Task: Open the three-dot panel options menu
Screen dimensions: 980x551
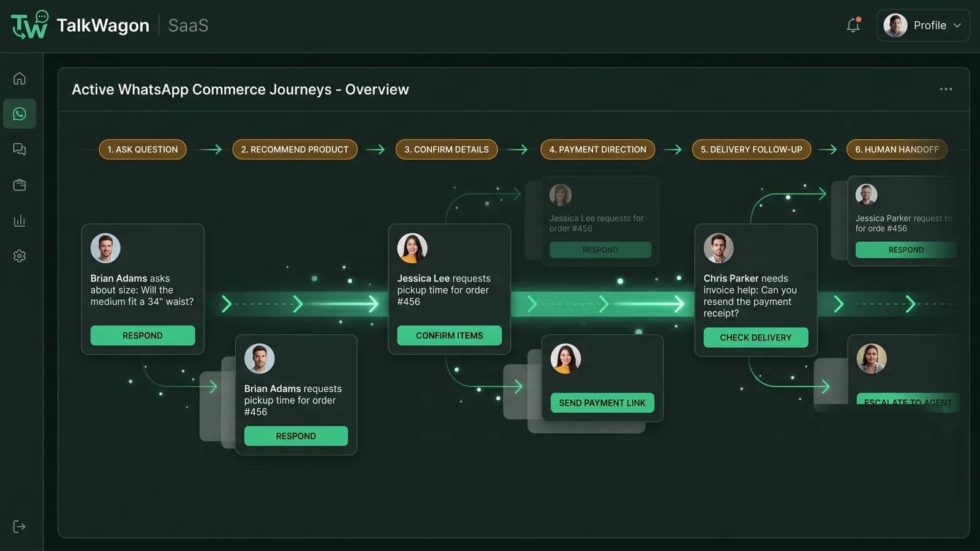Action: pyautogui.click(x=946, y=89)
